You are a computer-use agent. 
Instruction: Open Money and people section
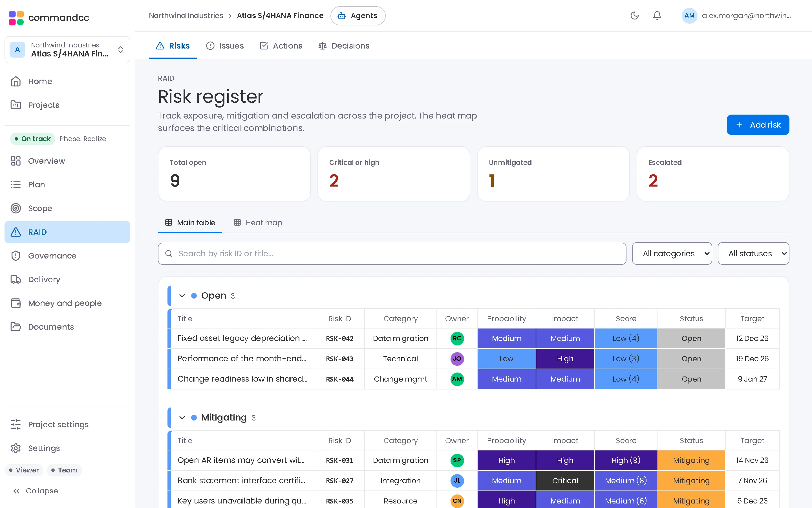67,303
